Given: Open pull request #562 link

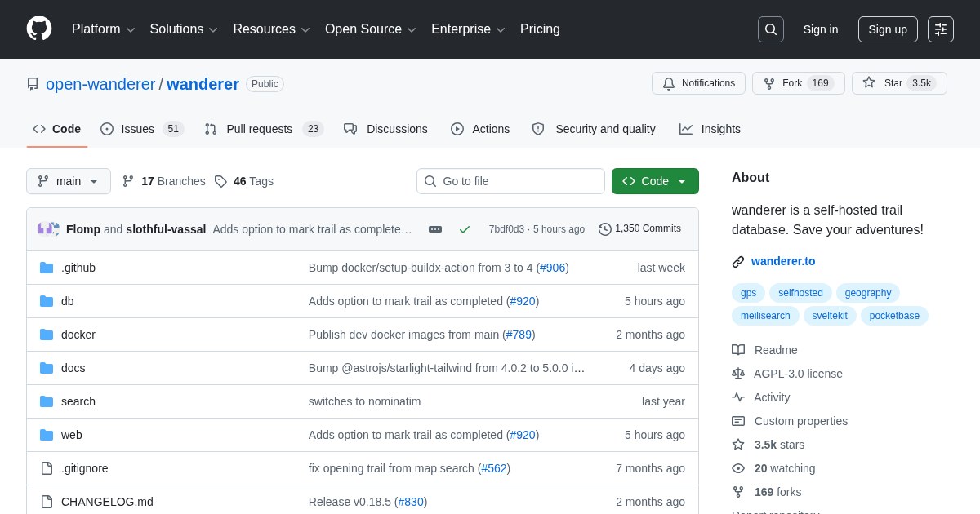Looking at the screenshot, I should [494, 468].
